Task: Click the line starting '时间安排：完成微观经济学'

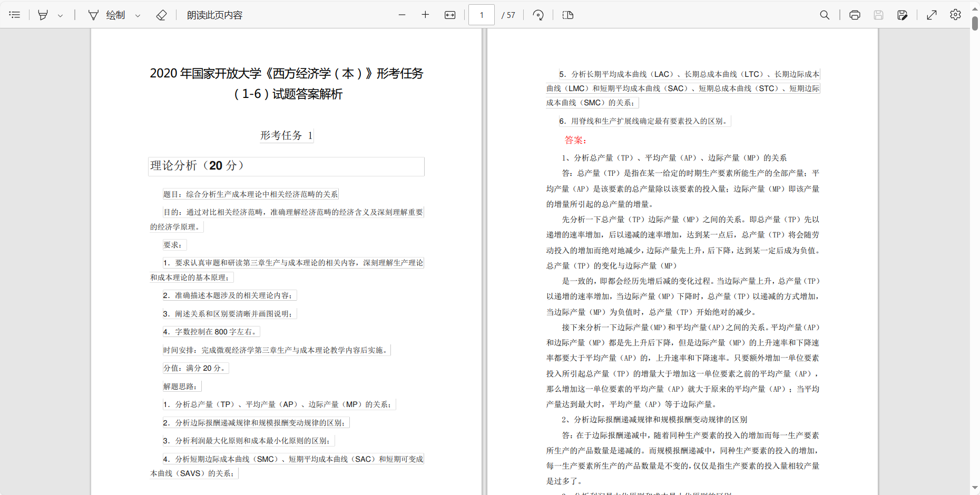Action: point(277,350)
